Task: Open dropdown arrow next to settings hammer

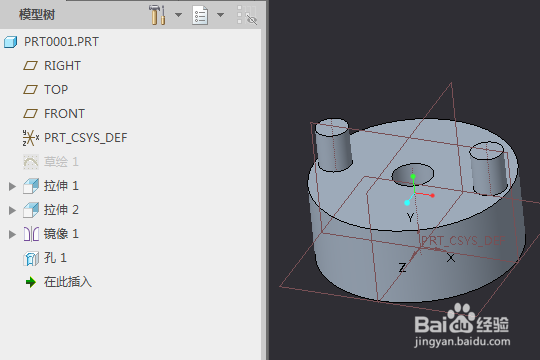Action: [178, 15]
